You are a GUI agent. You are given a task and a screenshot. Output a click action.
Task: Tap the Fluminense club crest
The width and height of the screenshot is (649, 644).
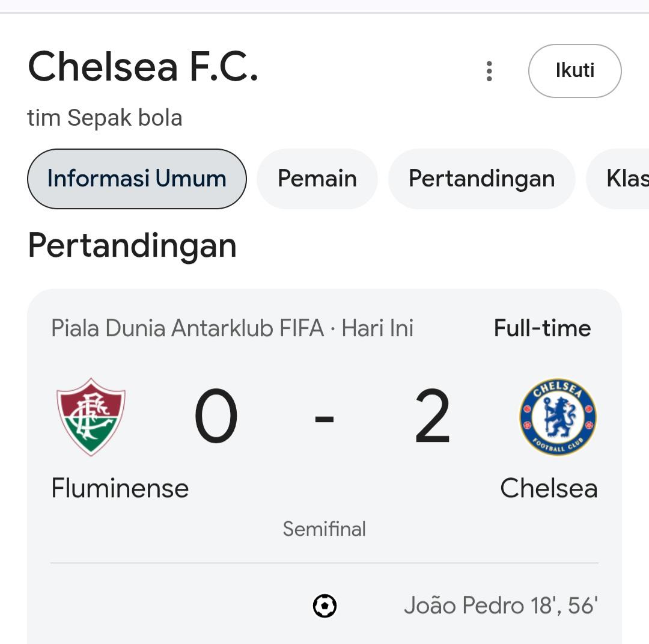tap(91, 417)
